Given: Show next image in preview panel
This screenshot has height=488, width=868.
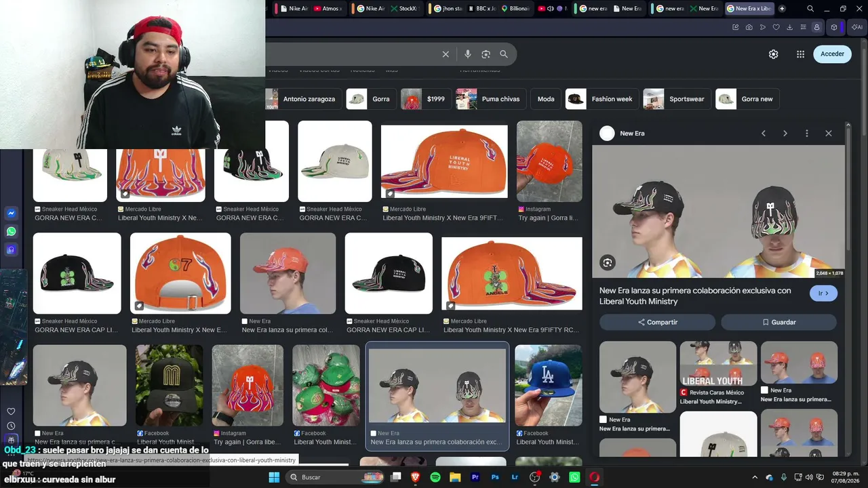Looking at the screenshot, I should [x=785, y=134].
